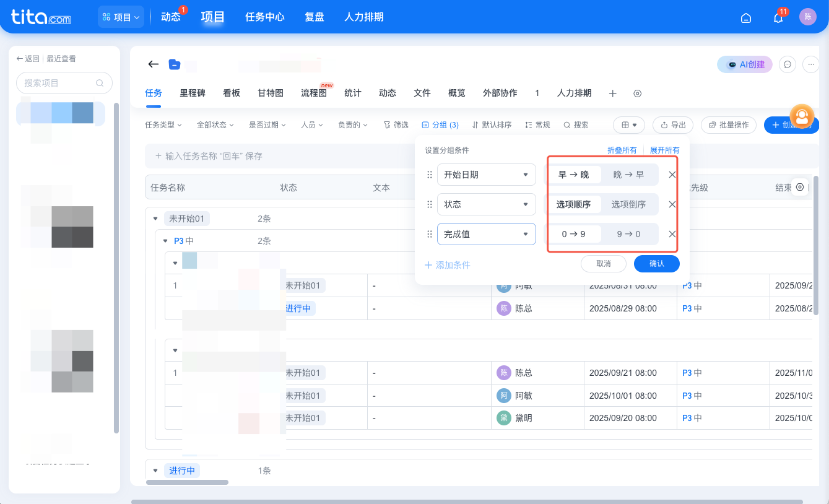Click the 搜索项目 project search field
Screen dimensions: 829x504
click(x=64, y=82)
